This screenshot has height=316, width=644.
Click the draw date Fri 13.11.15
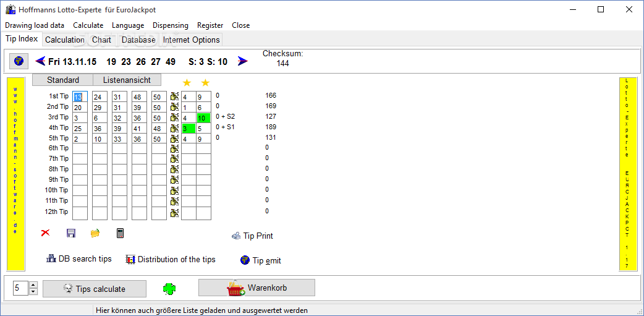pyautogui.click(x=72, y=62)
